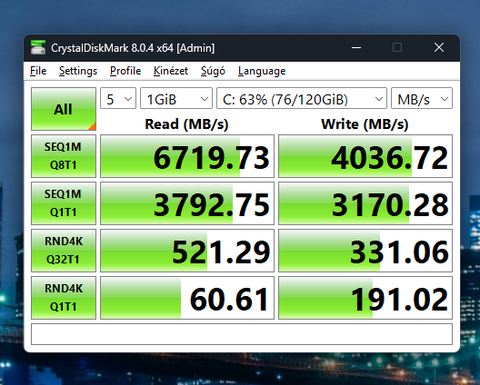Open the C: drive selection dropdown

click(302, 98)
